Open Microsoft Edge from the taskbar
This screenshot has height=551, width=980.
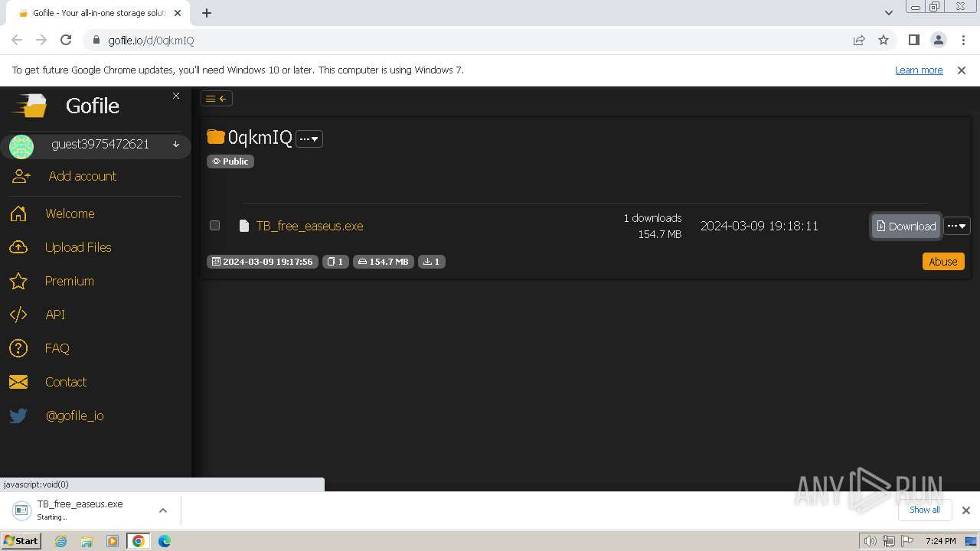(164, 541)
